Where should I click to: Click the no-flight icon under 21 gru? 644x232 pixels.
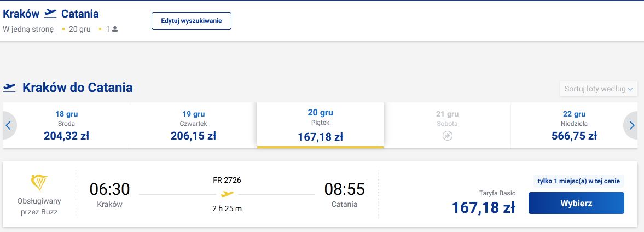coord(447,136)
